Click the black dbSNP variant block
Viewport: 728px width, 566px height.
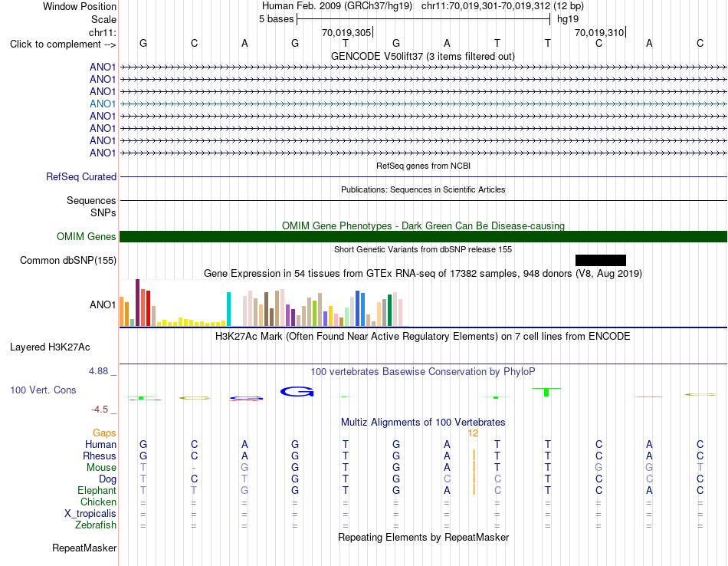[x=600, y=260]
